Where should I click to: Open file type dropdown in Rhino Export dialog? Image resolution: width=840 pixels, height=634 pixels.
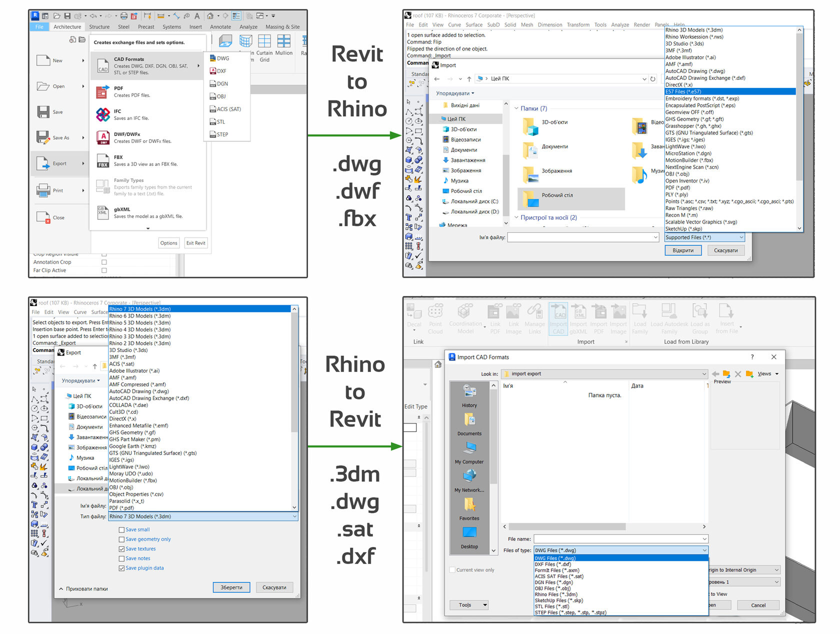pos(203,516)
